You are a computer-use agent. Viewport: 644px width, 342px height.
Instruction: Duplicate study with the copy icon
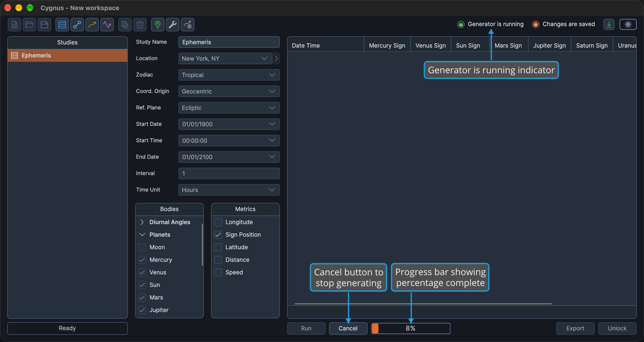tap(125, 25)
